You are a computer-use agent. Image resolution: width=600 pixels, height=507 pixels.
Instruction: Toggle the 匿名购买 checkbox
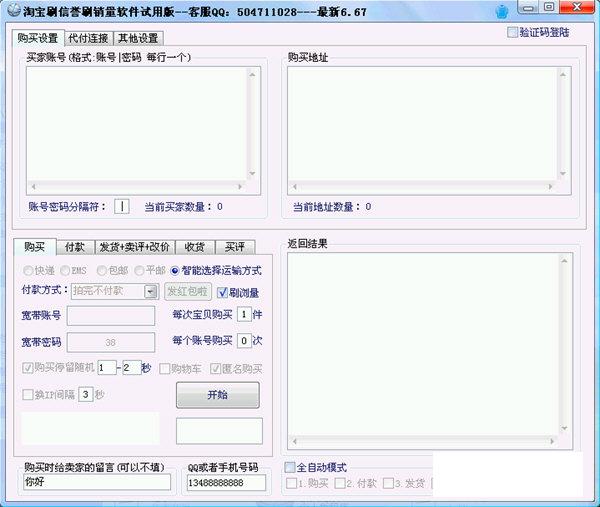(215, 368)
